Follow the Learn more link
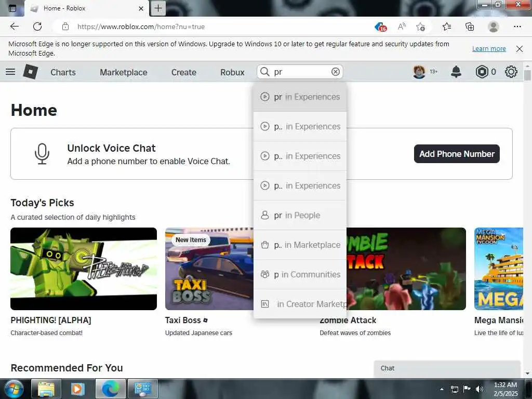The width and height of the screenshot is (532, 399). (489, 48)
